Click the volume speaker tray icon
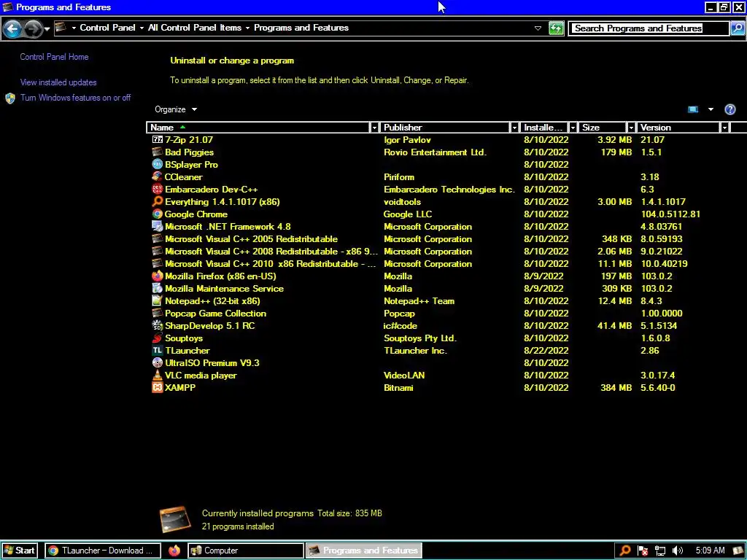Viewport: 747px width, 560px height. pyautogui.click(x=677, y=551)
